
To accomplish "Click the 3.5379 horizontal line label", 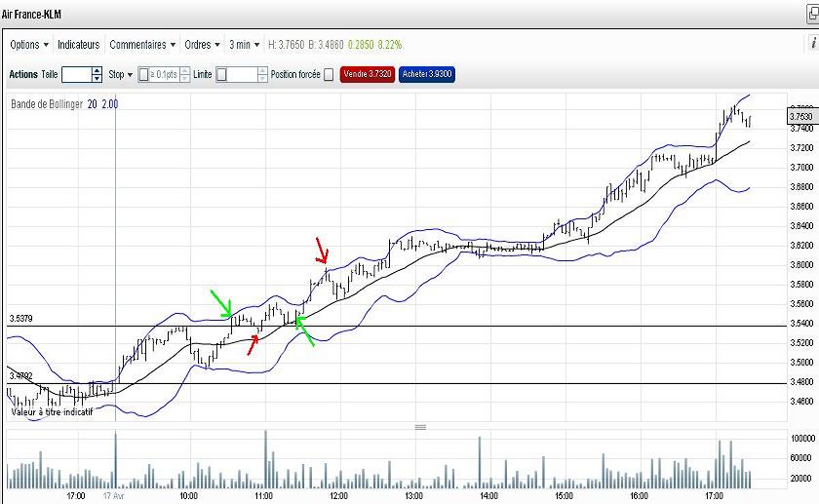I will pyautogui.click(x=20, y=319).
